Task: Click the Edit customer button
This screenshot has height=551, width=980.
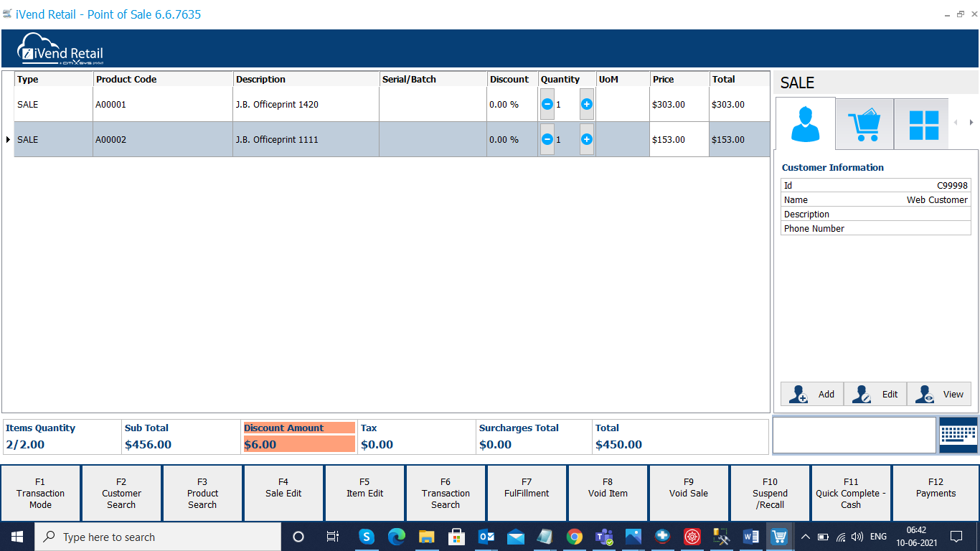Action: 876,394
